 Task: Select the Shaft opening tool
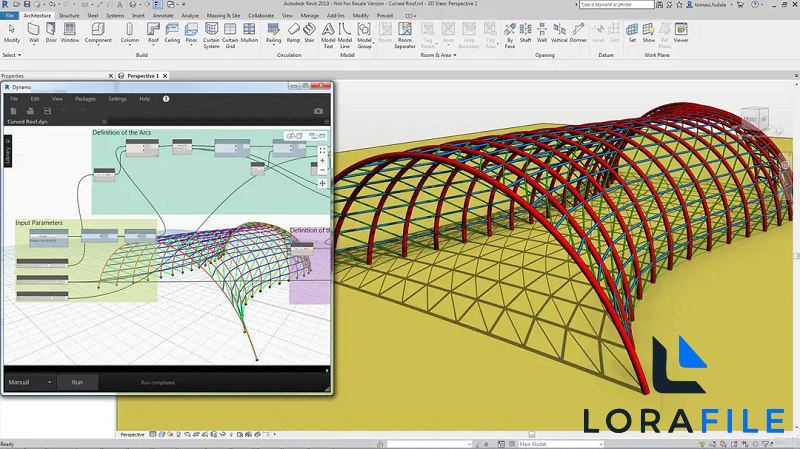526,33
